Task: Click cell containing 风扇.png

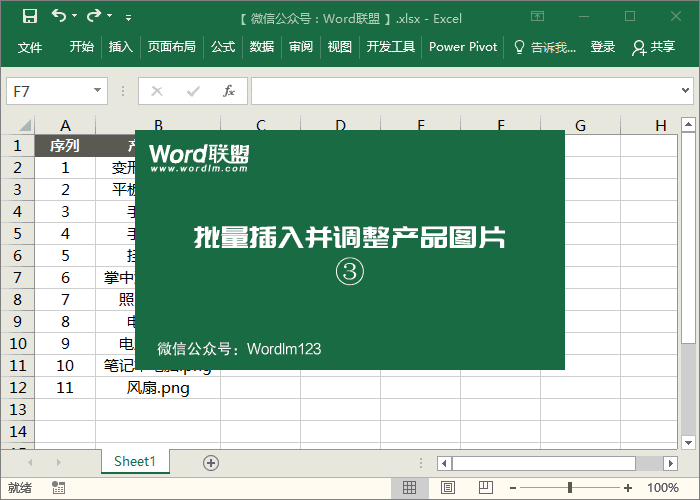Action: (158, 388)
